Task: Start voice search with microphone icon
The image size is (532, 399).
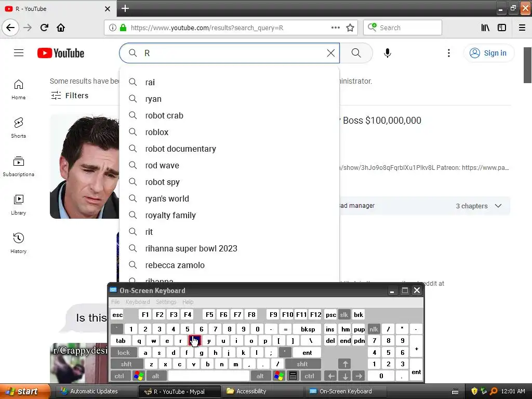Action: point(388,53)
